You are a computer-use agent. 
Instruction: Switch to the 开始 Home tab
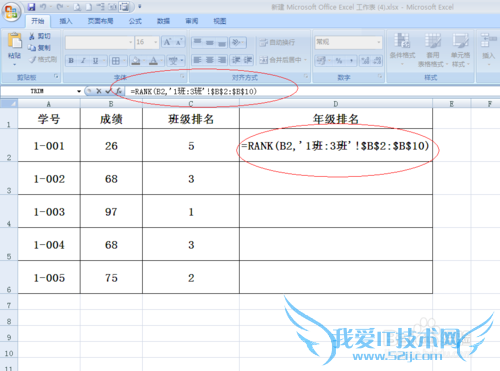[x=38, y=21]
